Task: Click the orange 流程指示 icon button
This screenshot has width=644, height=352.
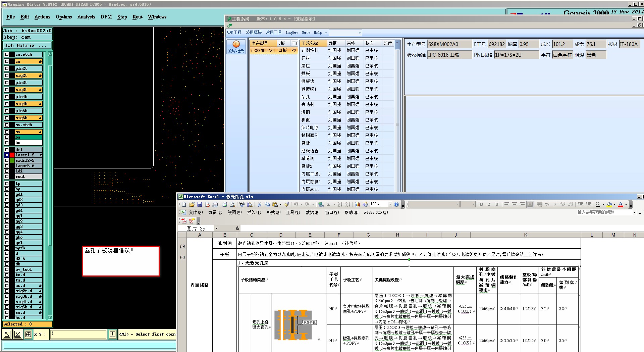Action: pos(236,47)
